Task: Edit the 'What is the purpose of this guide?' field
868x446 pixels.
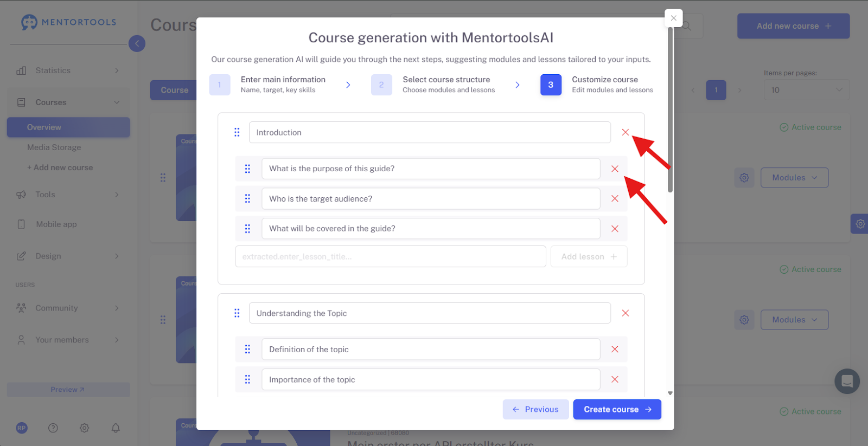Action: pyautogui.click(x=431, y=169)
